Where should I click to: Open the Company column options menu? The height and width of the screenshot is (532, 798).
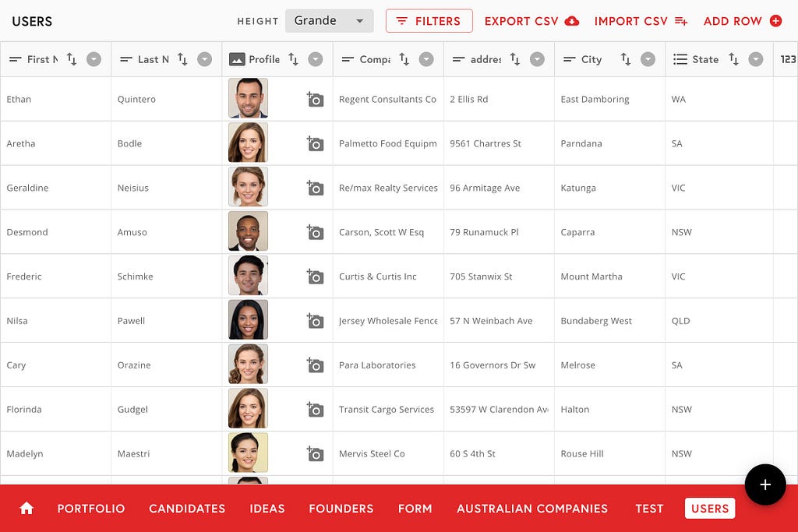pos(426,59)
